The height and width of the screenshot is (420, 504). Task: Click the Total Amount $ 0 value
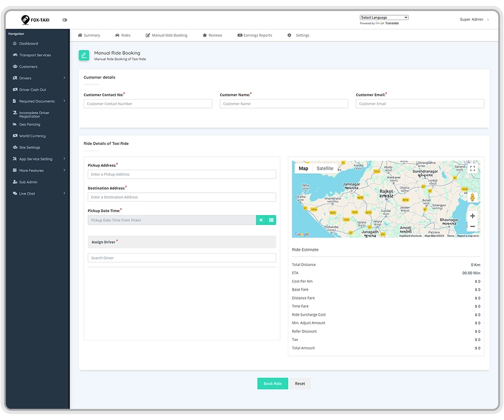(478, 348)
